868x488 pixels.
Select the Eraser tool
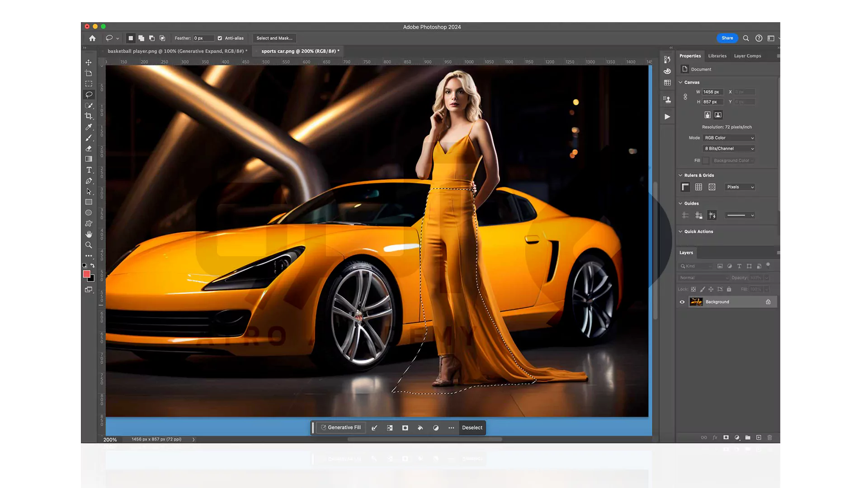(x=89, y=149)
